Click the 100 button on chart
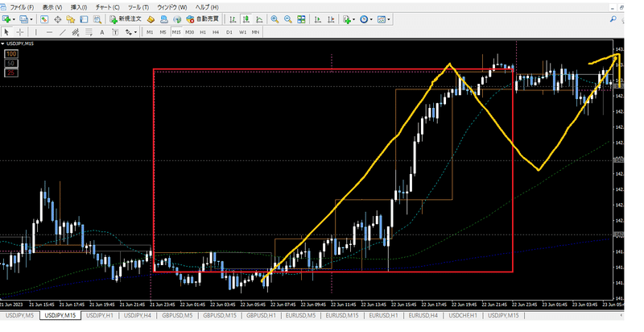 tap(11, 54)
